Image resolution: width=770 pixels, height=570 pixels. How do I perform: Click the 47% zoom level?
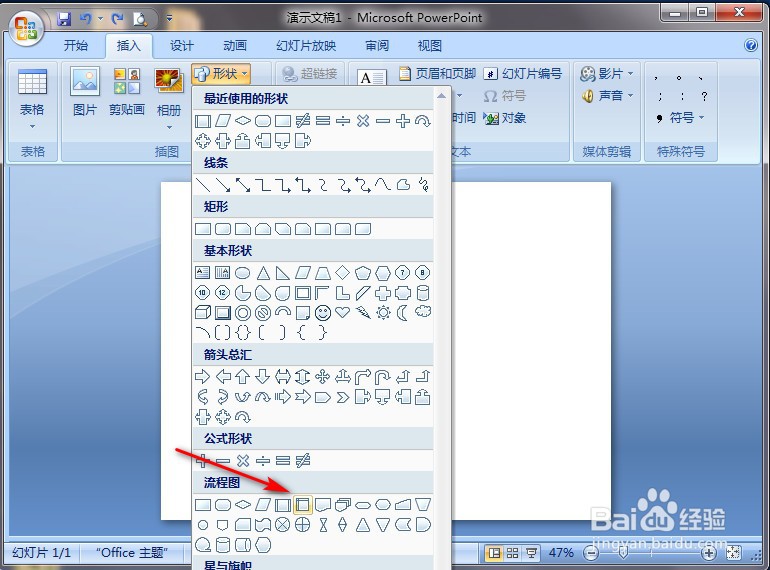coord(561,553)
